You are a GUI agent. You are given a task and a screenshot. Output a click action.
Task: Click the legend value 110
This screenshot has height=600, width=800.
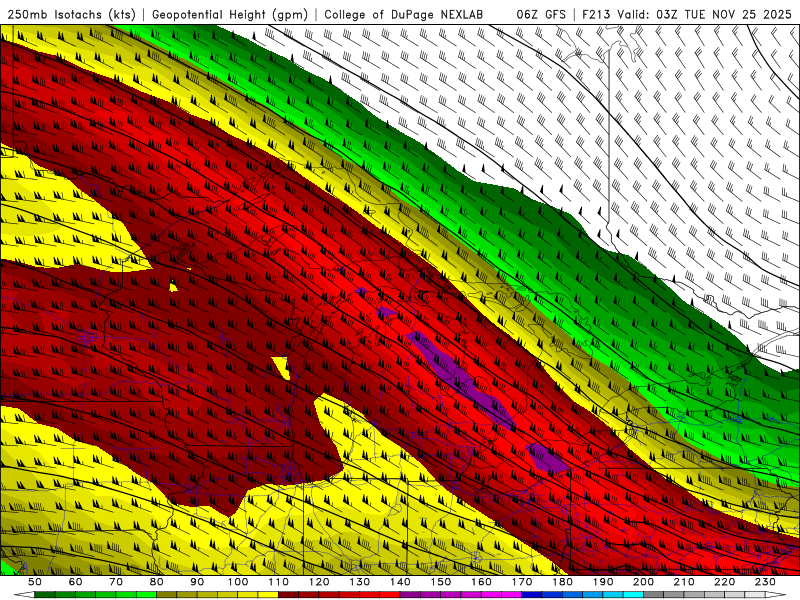279,582
